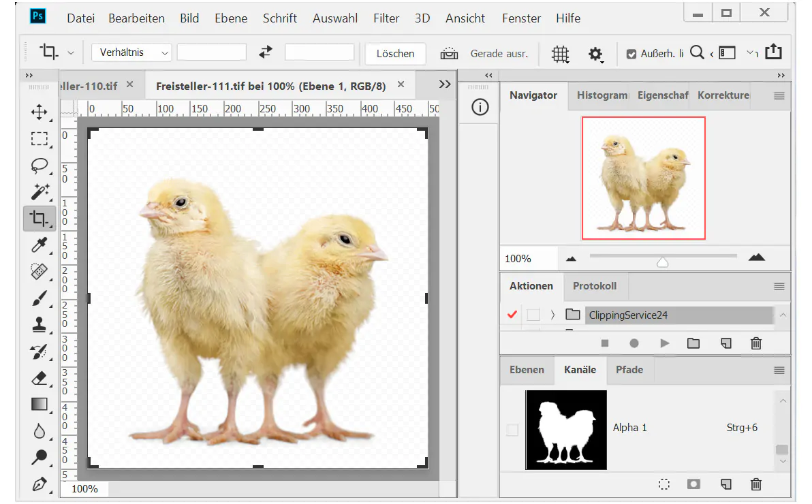Select the Lasso tool

click(40, 166)
